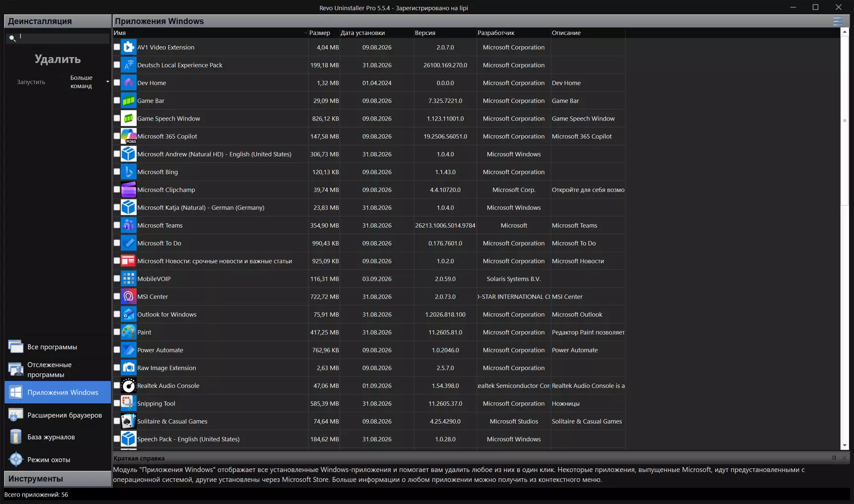Close the Краткая справка panel
The height and width of the screenshot is (504, 854).
click(844, 458)
